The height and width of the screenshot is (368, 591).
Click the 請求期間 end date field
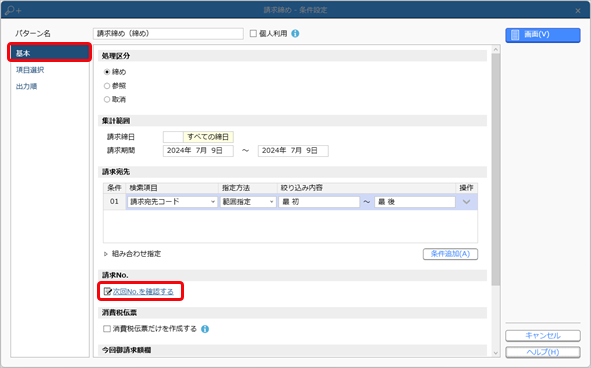[x=293, y=151]
